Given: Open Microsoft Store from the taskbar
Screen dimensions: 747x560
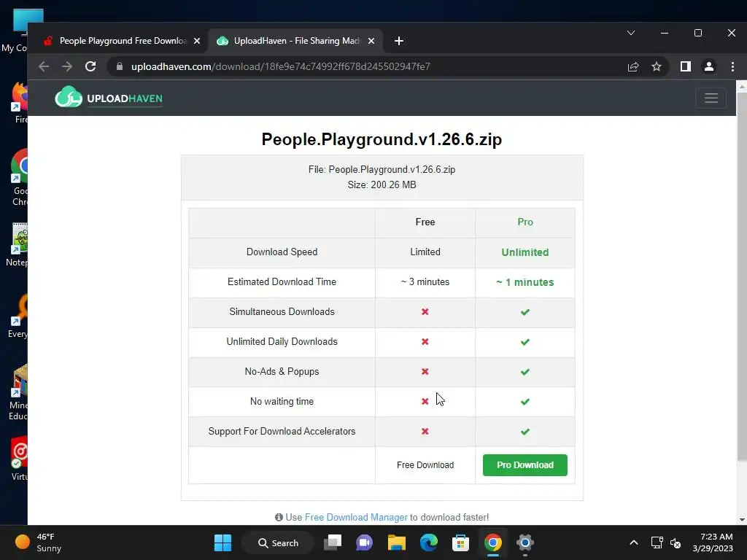Looking at the screenshot, I should (461, 542).
